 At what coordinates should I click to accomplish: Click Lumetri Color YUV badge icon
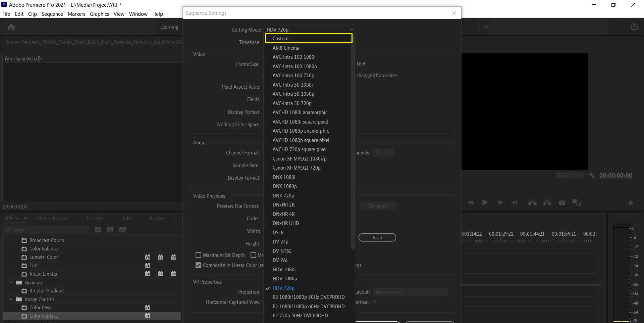tap(173, 257)
